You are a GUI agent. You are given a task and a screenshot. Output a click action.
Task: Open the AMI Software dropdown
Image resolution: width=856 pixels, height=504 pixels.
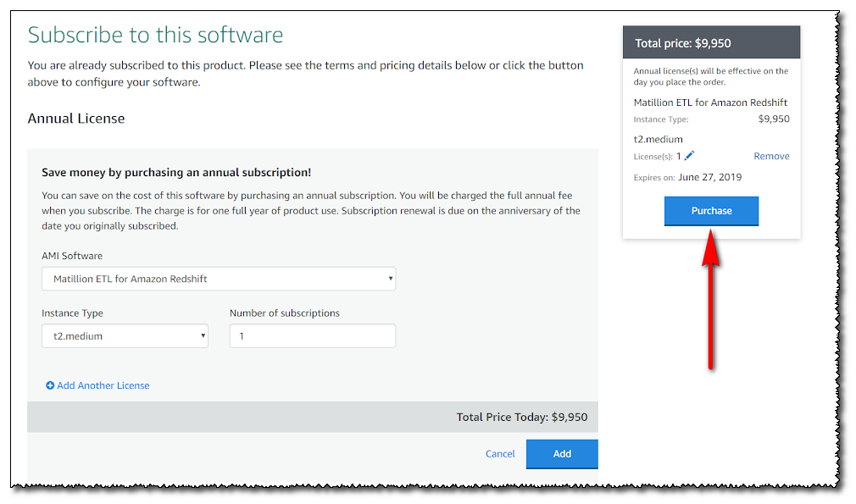pos(218,279)
